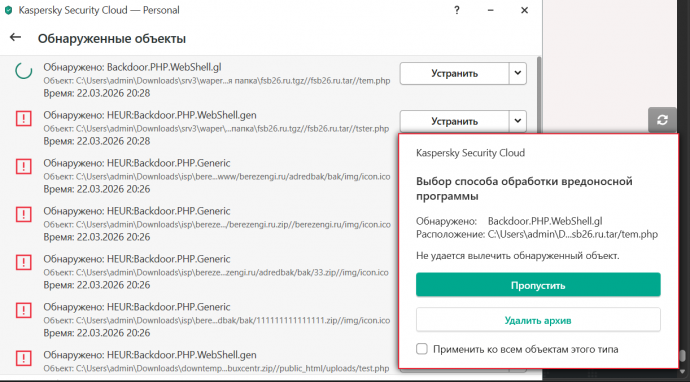Click 'Kaspersky Security Cloud' popup title
Screen dimensions: 690x382
click(470, 153)
